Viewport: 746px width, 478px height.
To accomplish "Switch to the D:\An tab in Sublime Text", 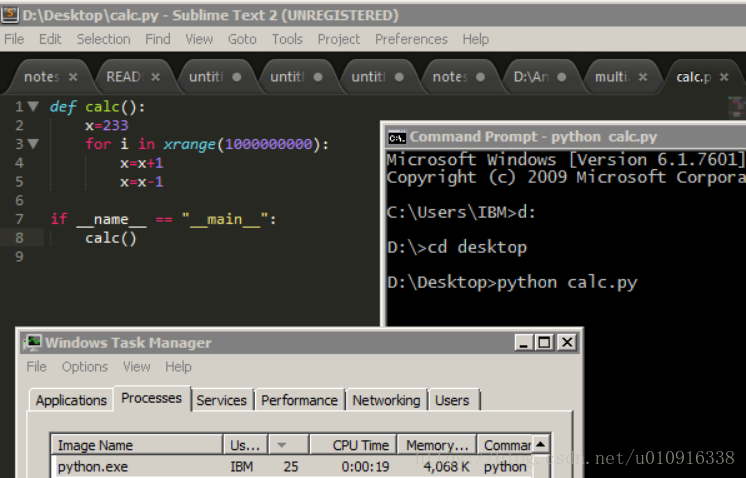I will point(539,77).
